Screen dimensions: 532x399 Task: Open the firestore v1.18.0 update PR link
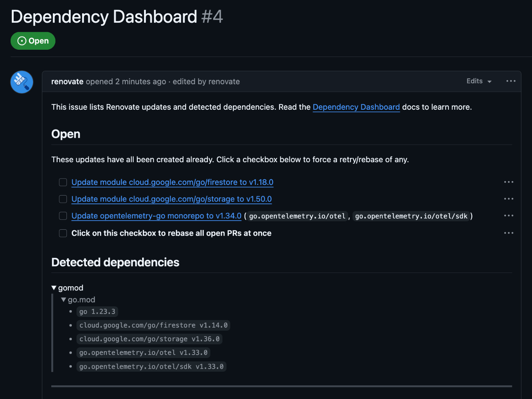click(172, 182)
